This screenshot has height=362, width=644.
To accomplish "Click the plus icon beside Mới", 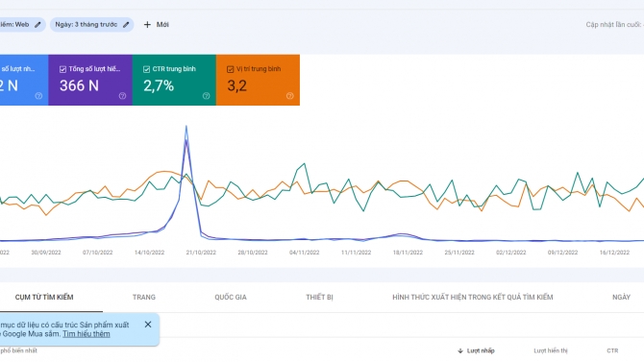I will coord(147,25).
